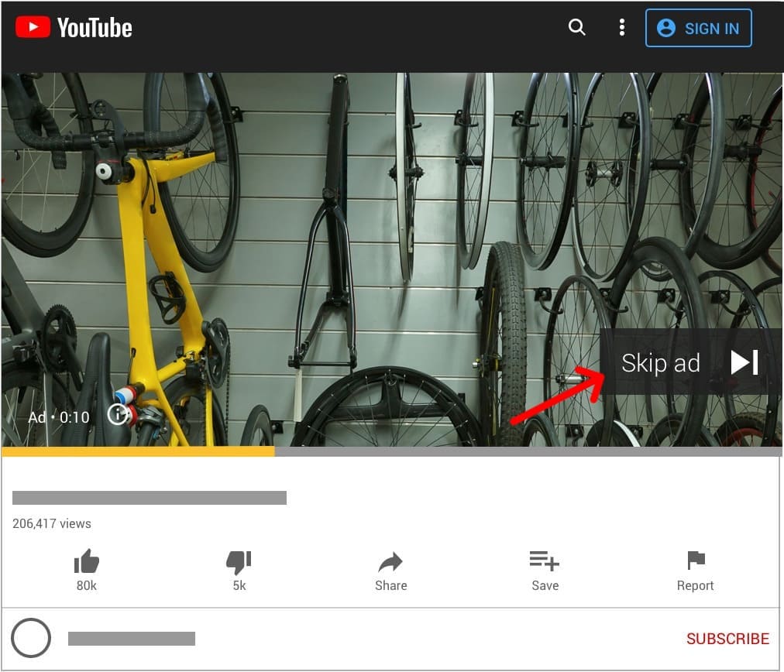
Task: Seek in the gray unplayed progress section
Action: pos(527,451)
